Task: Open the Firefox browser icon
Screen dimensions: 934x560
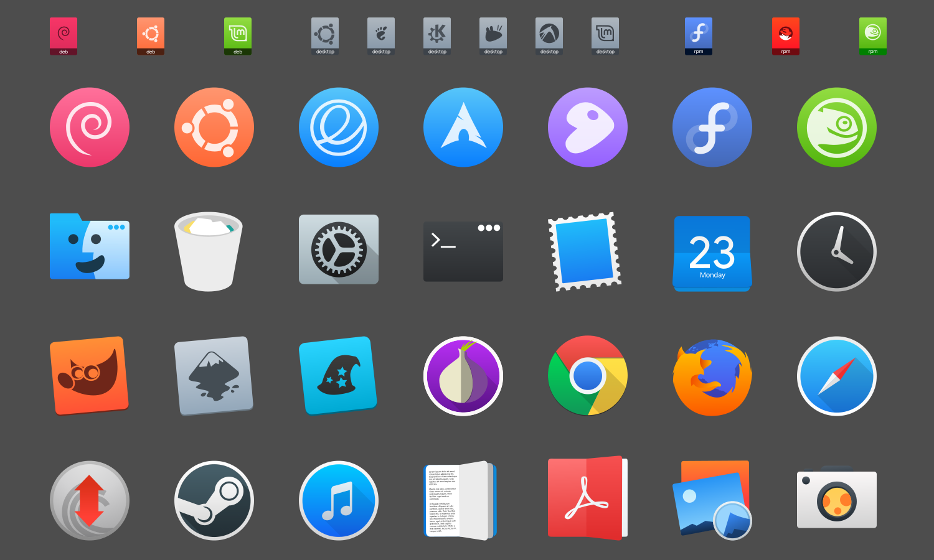Action: click(712, 376)
